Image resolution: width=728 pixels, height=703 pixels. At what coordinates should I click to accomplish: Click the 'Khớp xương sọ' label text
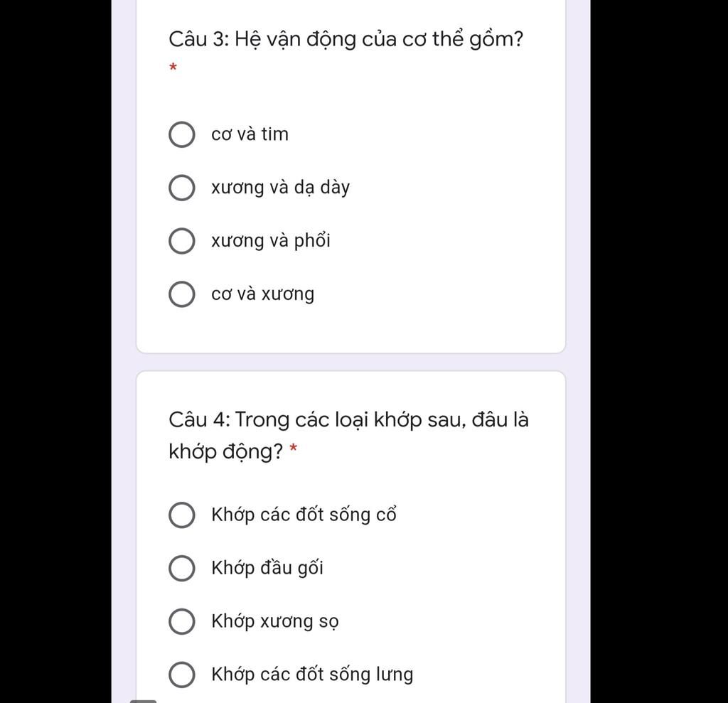coord(275,621)
